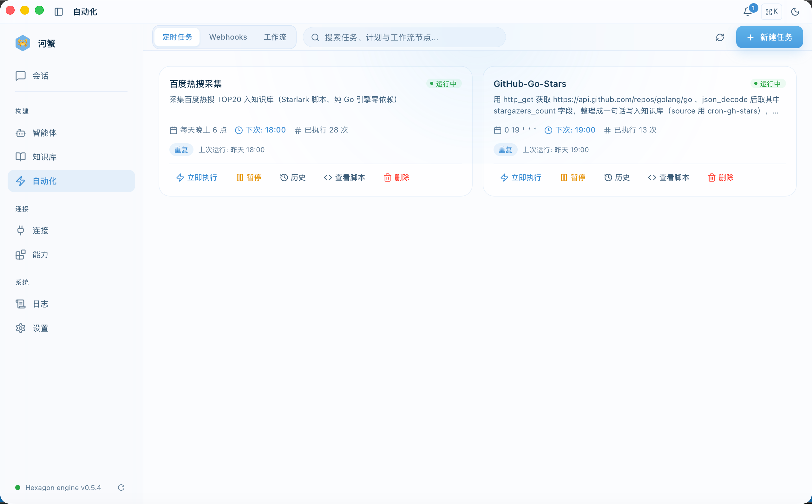Switch to the 定时任务 tab
The image size is (812, 504).
(177, 37)
